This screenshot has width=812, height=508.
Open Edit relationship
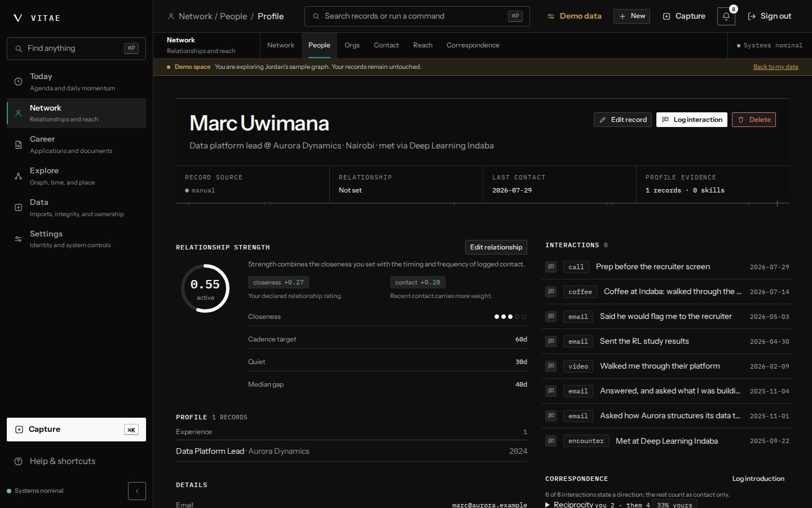496,247
